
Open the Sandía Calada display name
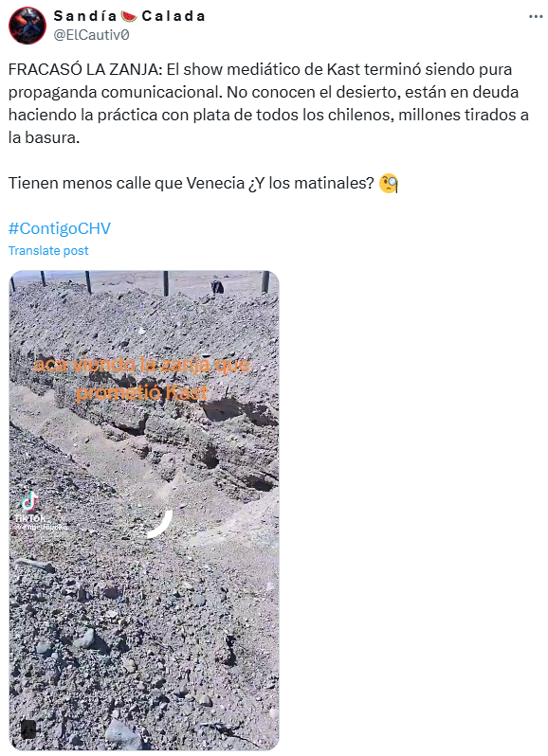[129, 16]
